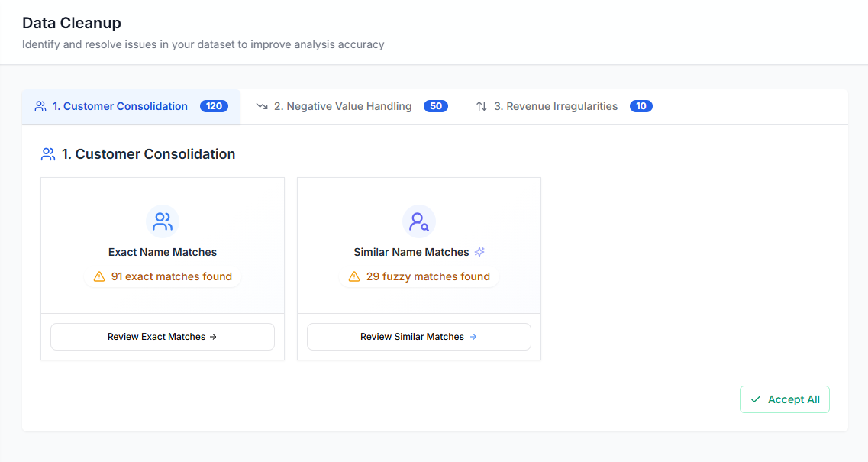Click the 120 count badge

coord(214,106)
